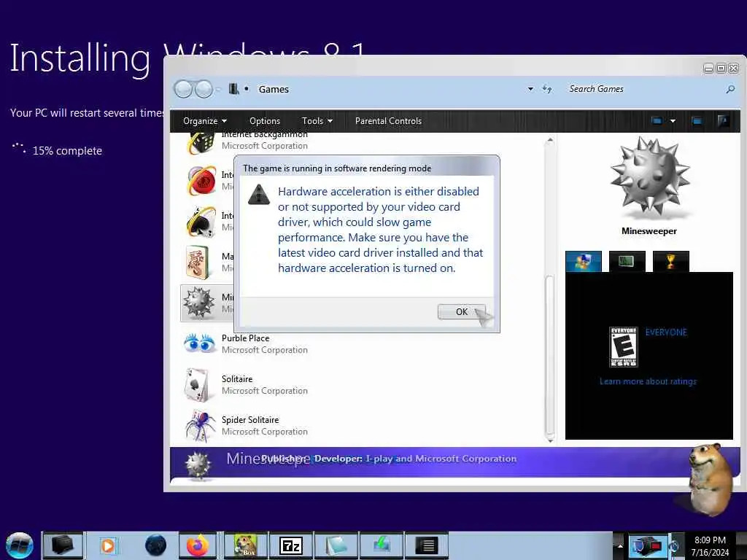Open the Firefox taskbar icon
The image size is (747, 560).
click(197, 545)
